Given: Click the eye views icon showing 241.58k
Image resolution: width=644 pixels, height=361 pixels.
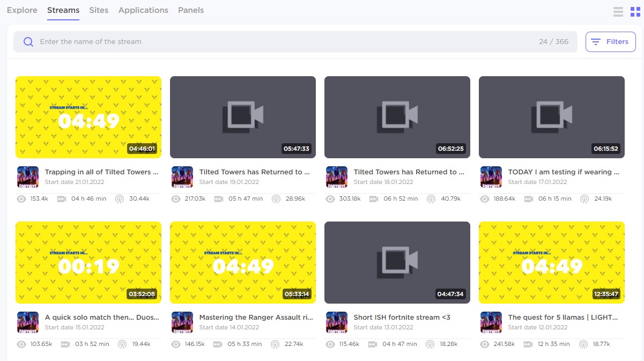Looking at the screenshot, I should point(485,344).
